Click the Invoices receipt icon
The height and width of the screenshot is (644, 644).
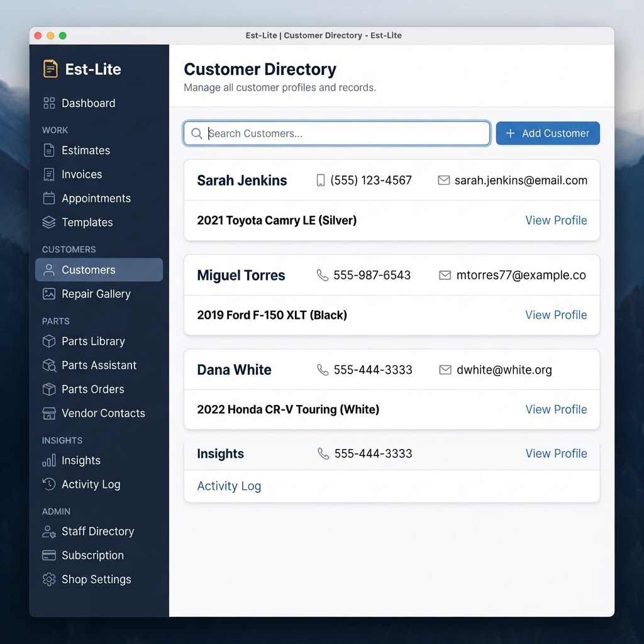(x=49, y=174)
